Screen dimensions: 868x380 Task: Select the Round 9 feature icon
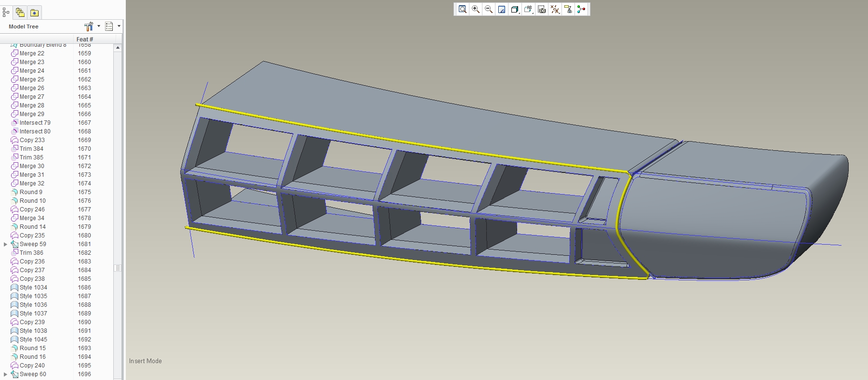tap(14, 192)
